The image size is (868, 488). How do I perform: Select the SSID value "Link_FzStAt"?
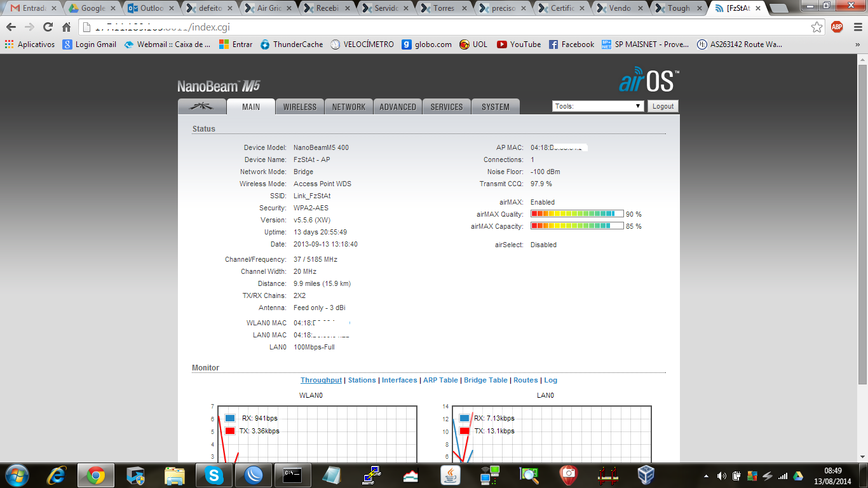point(312,196)
